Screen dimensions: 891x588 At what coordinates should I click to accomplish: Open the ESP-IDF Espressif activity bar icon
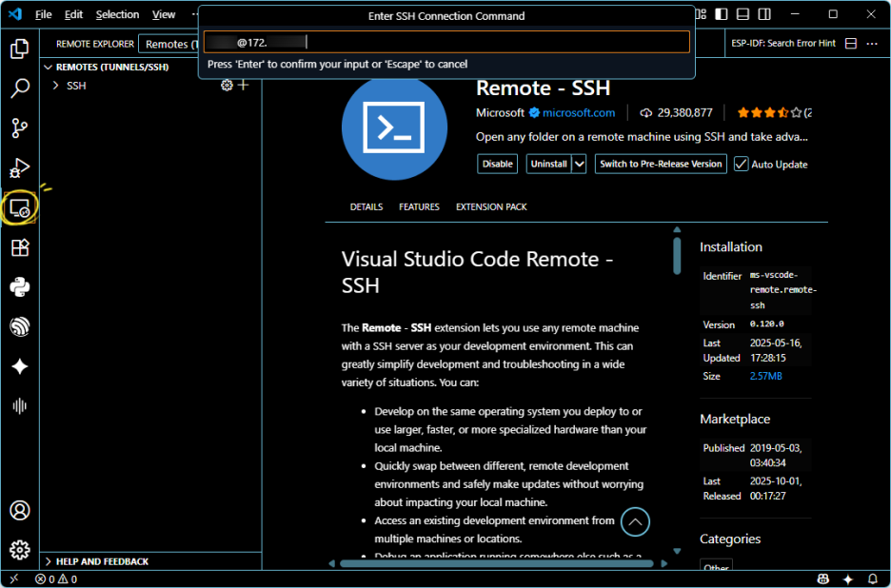[20, 326]
